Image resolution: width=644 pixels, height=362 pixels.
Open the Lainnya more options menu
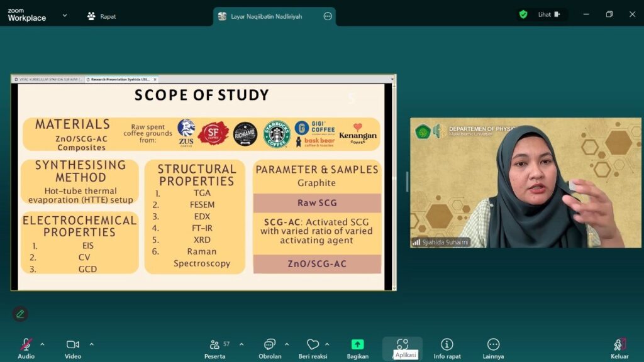pos(493,344)
